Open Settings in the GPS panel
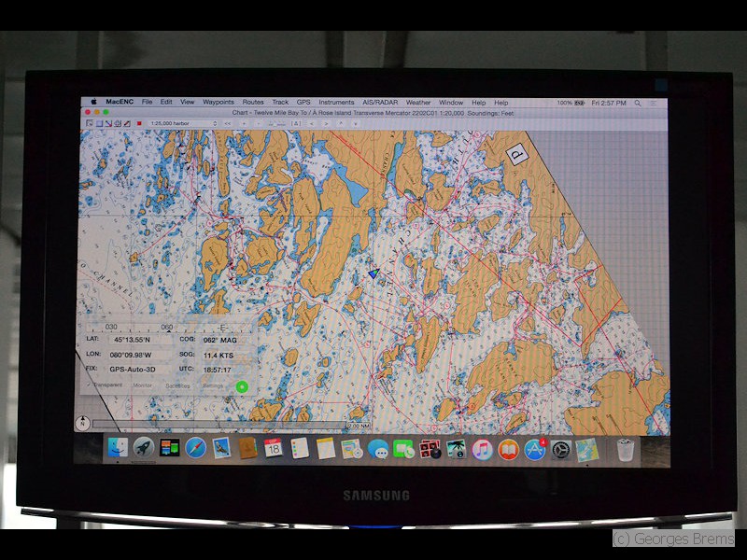This screenshot has width=747, height=560. (213, 385)
